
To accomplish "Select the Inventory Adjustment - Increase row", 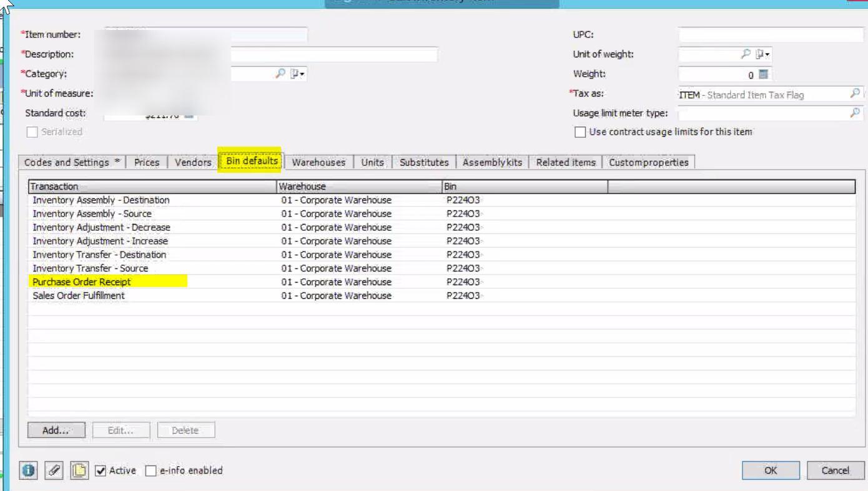I will point(441,241).
